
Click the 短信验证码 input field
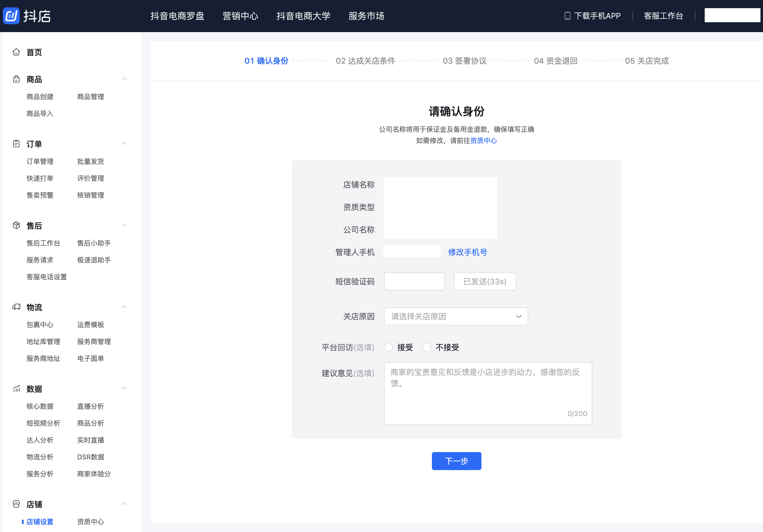click(414, 281)
